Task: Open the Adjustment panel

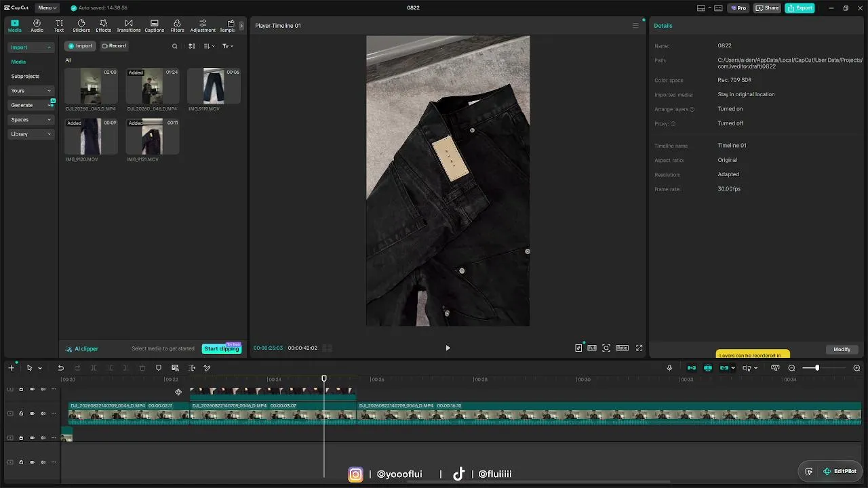Action: click(x=203, y=26)
